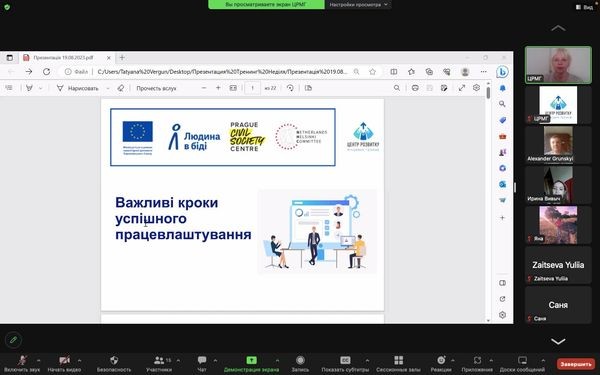Viewport: 600px width, 375px height.
Task: Select the Презентація PDF browser tab
Action: pyautogui.click(x=63, y=58)
